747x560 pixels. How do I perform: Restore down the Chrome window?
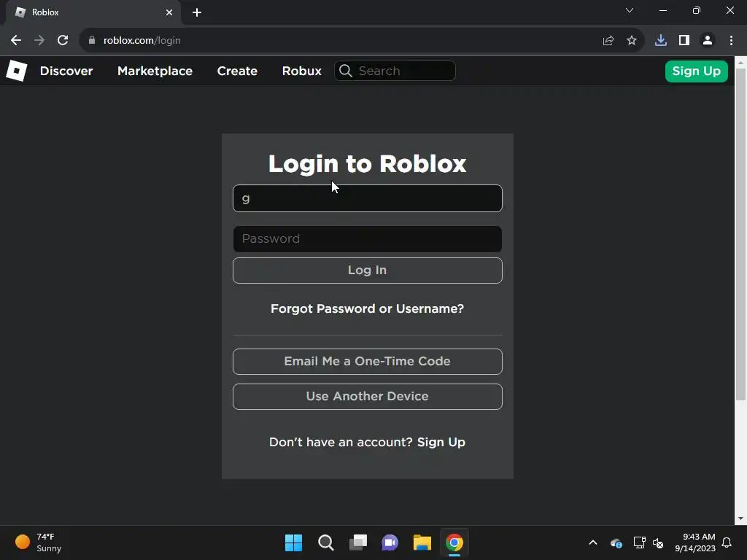pyautogui.click(x=697, y=10)
